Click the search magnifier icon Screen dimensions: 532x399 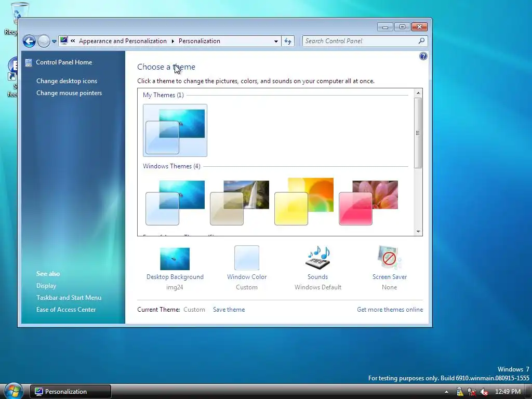(421, 41)
